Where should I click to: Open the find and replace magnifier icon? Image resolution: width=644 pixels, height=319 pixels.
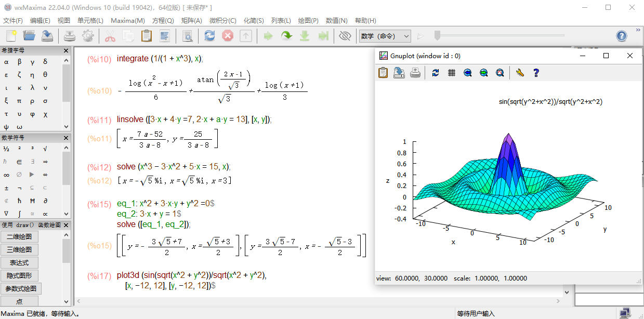(x=187, y=36)
